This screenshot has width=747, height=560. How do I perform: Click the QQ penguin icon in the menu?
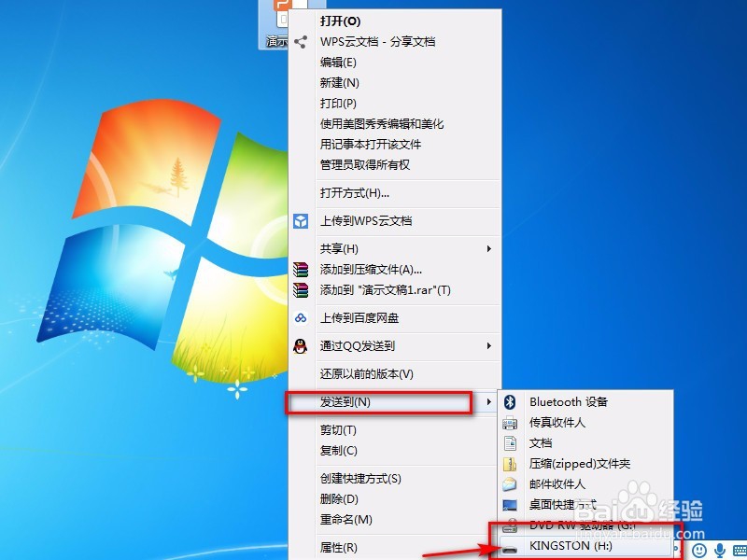[301, 345]
